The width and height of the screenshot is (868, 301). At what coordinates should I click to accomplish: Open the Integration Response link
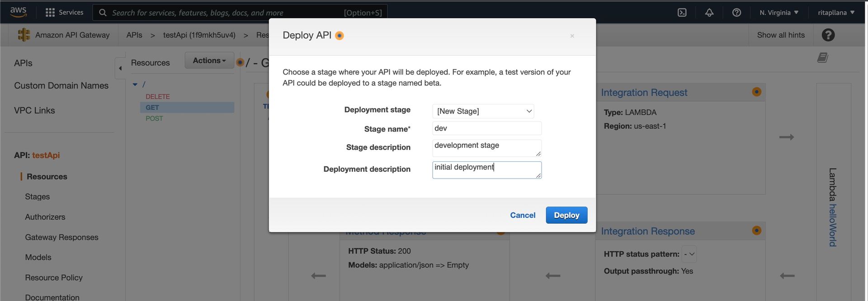point(648,231)
